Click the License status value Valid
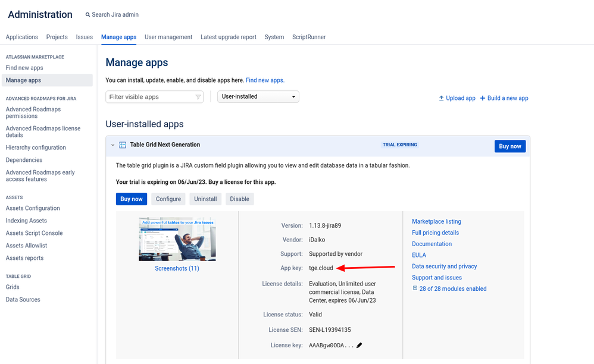The height and width of the screenshot is (364, 594). coord(315,315)
